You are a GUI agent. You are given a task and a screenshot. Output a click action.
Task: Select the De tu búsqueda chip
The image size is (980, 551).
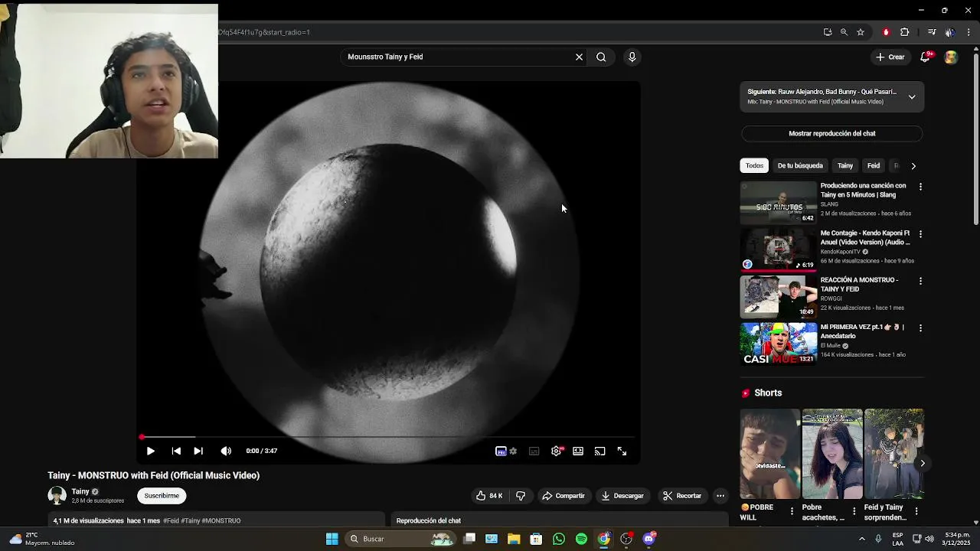click(800, 165)
